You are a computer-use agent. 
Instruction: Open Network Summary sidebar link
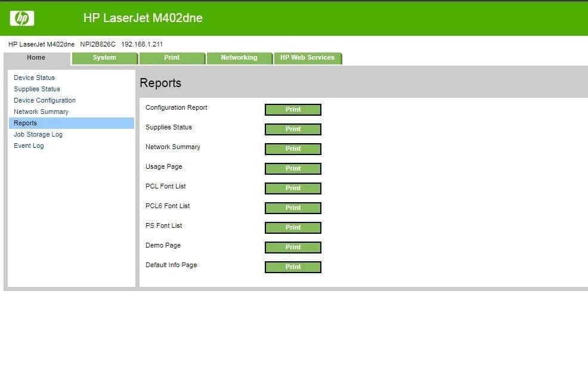pyautogui.click(x=41, y=112)
